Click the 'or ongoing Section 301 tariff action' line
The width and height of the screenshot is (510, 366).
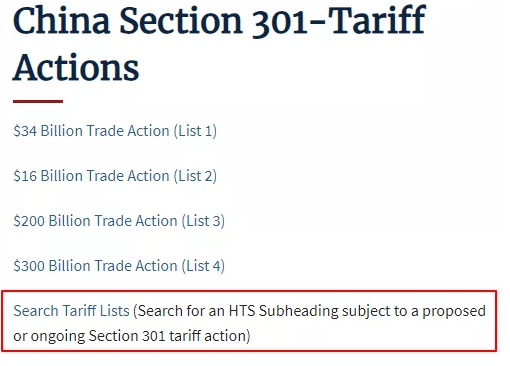[x=131, y=336]
